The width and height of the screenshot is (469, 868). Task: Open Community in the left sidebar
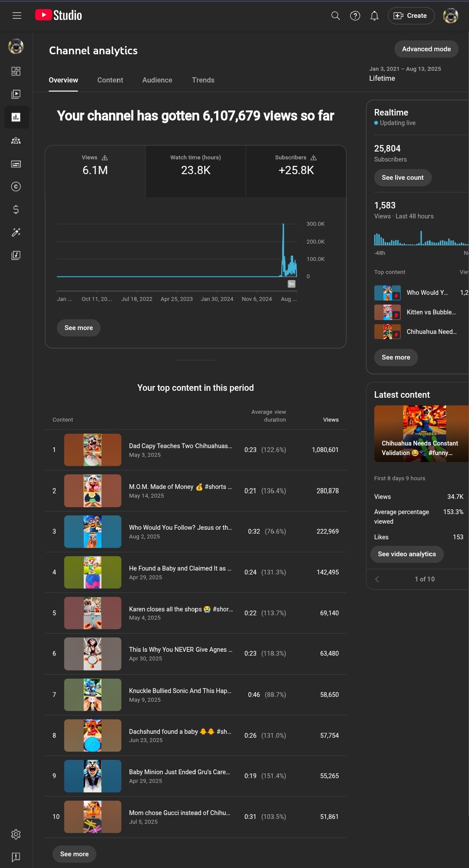coord(16,141)
